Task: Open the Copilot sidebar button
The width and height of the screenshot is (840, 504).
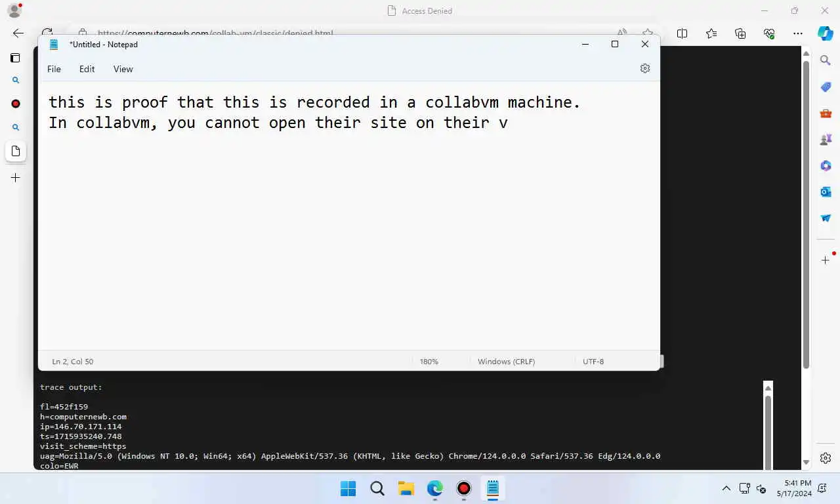Action: [x=826, y=33]
